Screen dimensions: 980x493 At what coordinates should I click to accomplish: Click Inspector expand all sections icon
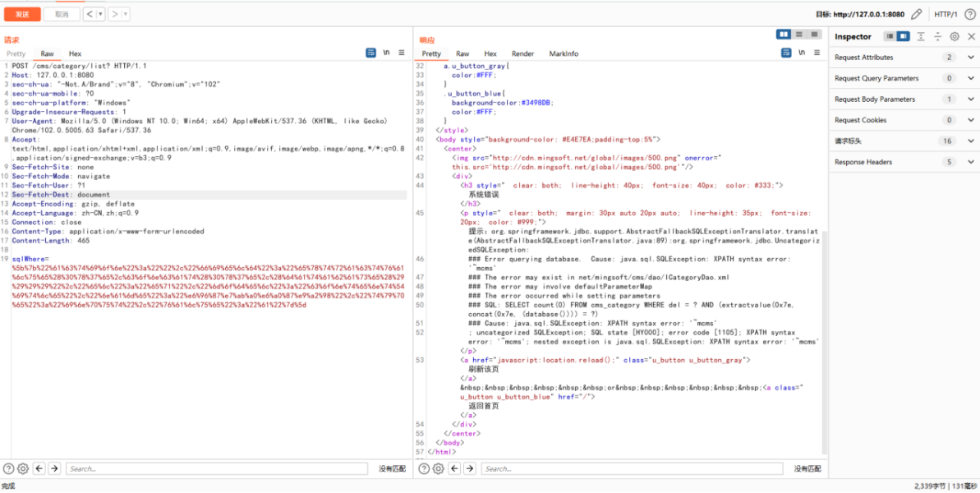click(x=921, y=37)
